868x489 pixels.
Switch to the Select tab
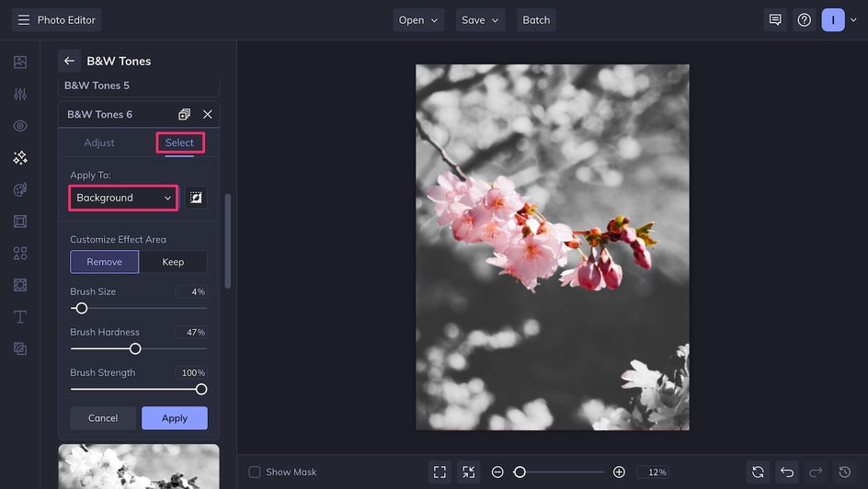[179, 142]
